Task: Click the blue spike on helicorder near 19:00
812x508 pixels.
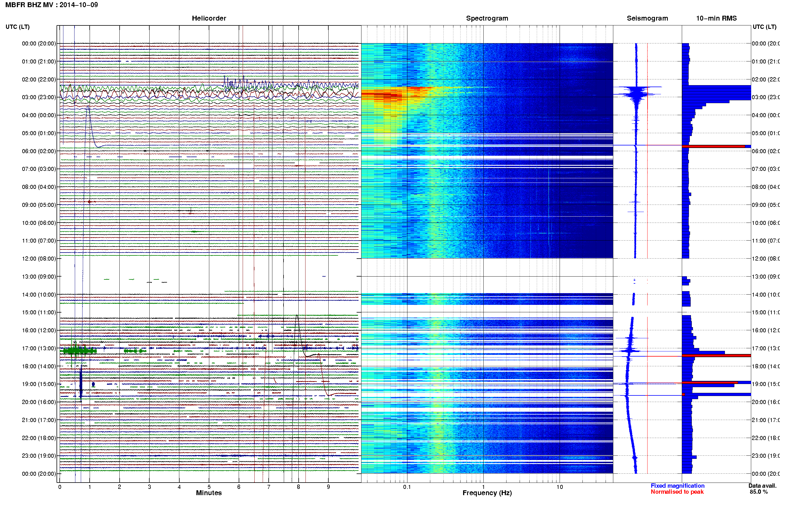Action: click(x=81, y=383)
